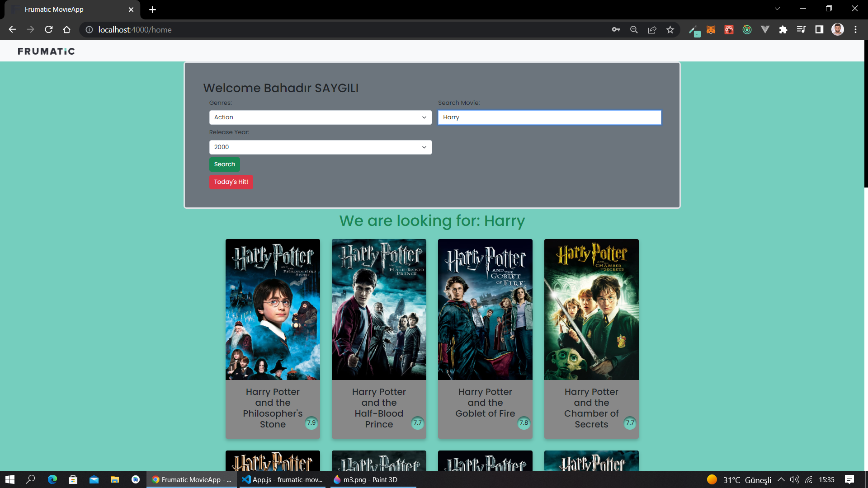The image size is (868, 488).
Task: Mute system sound via taskbar speaker icon
Action: [794, 479]
